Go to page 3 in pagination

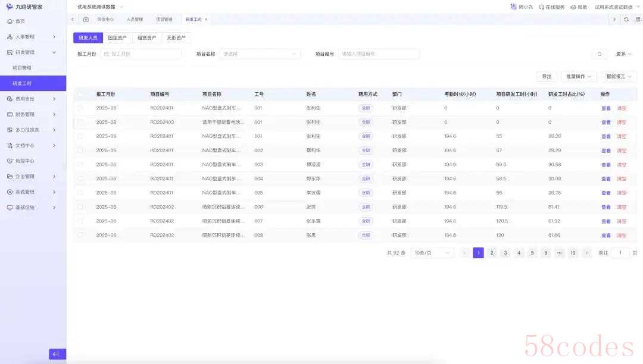tap(505, 253)
